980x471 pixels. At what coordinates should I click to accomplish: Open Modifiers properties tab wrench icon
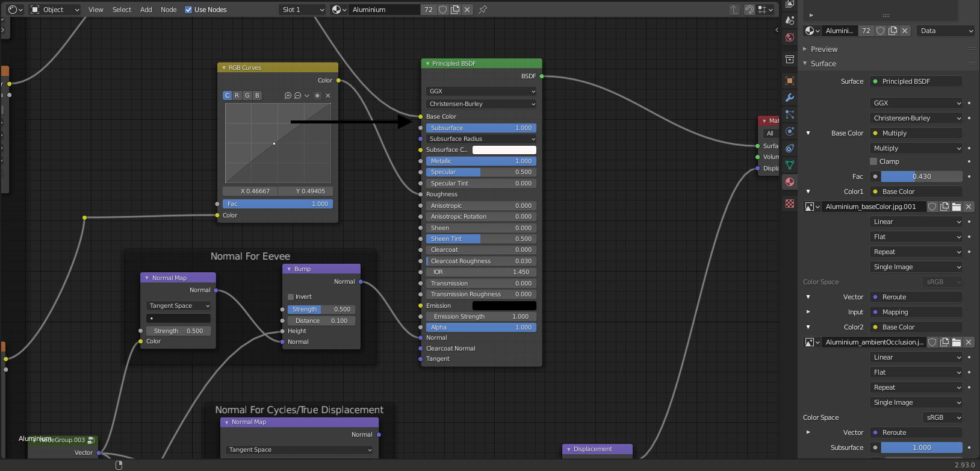pos(790,98)
